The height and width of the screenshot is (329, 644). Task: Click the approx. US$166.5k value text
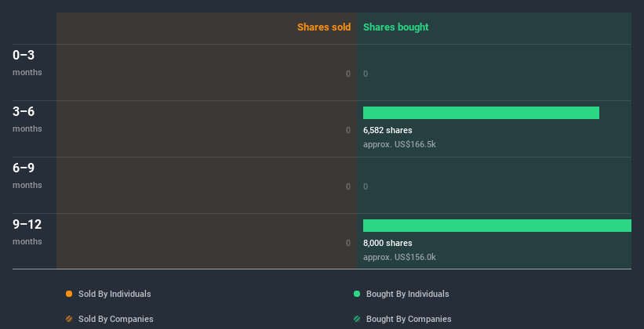(399, 144)
